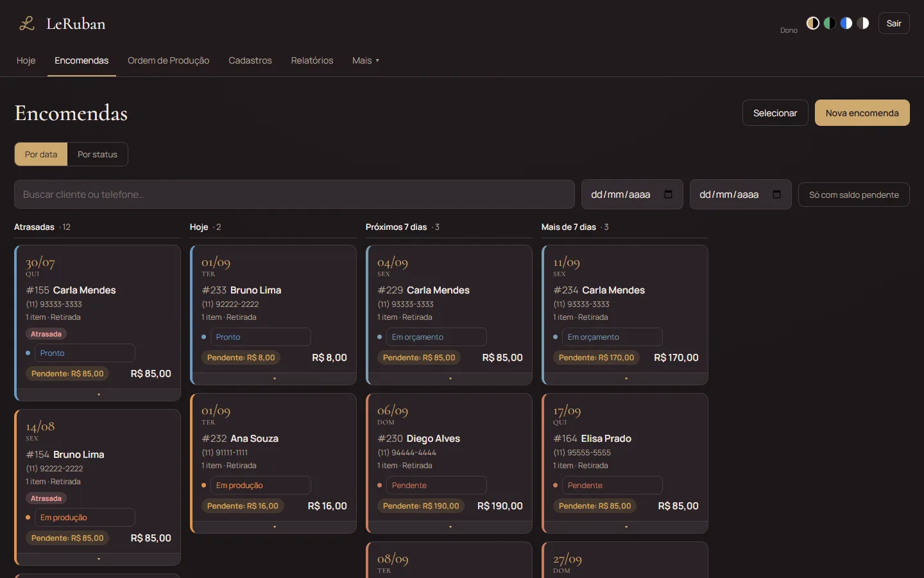Open the Ordem de Produção tab
The width and height of the screenshot is (924, 578).
169,60
